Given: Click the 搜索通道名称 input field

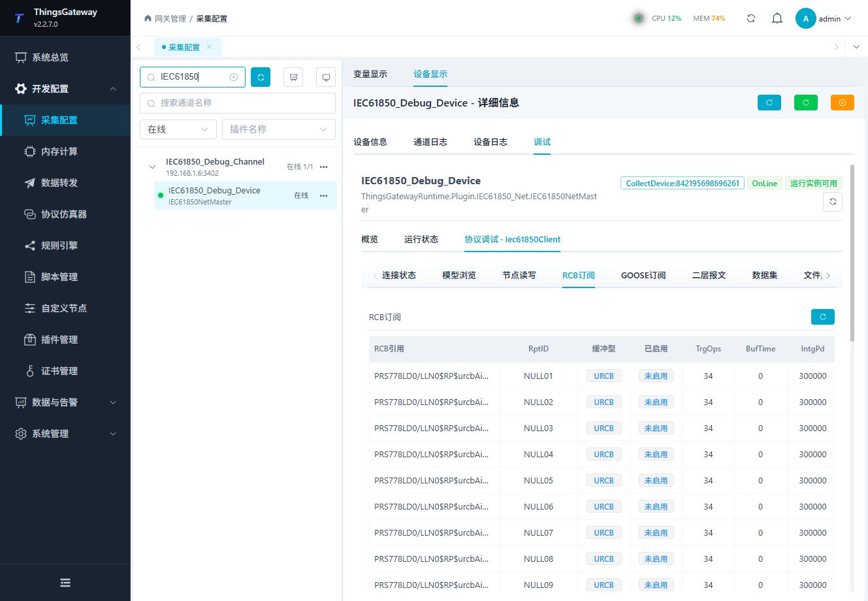Looking at the screenshot, I should [x=238, y=103].
